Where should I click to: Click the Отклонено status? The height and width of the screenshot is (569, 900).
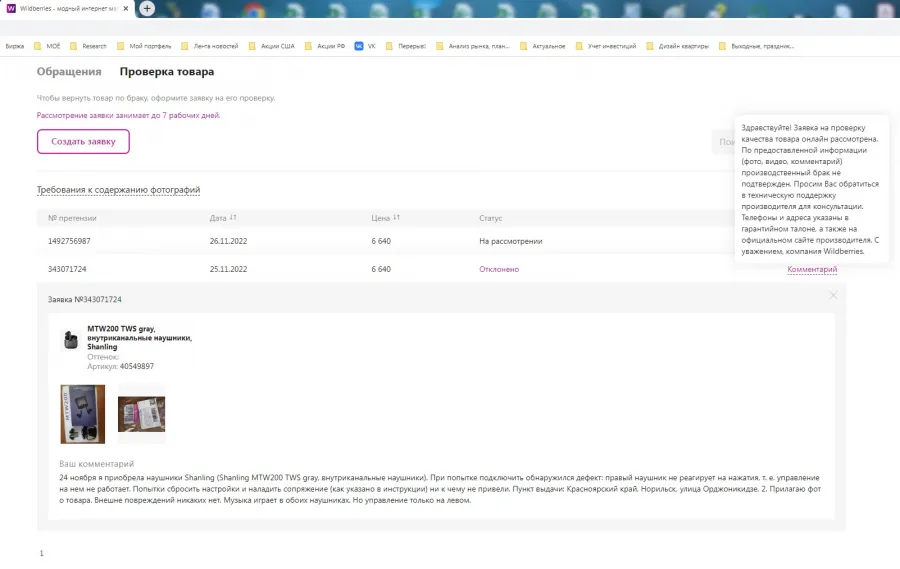pyautogui.click(x=499, y=269)
